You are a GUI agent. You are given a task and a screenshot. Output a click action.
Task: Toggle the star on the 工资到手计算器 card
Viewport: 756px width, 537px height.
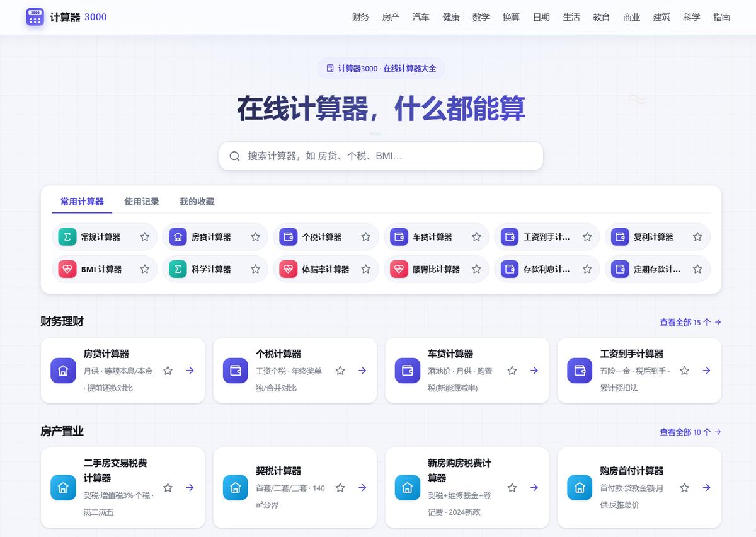coord(684,371)
